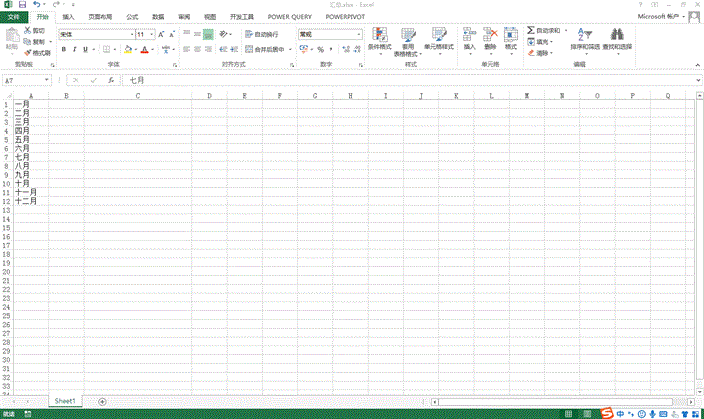Viewport: 704px width, 419px height.
Task: Switch to the 插入 (Insert) ribbon tab
Action: (x=68, y=17)
